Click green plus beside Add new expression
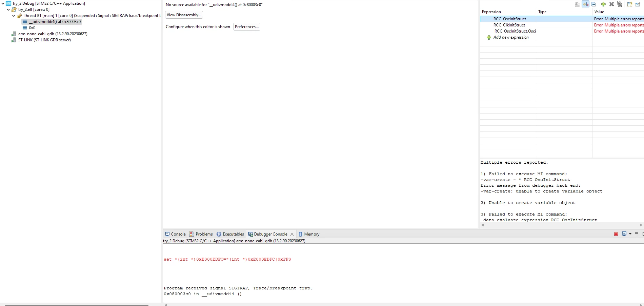The width and height of the screenshot is (644, 306). click(489, 38)
